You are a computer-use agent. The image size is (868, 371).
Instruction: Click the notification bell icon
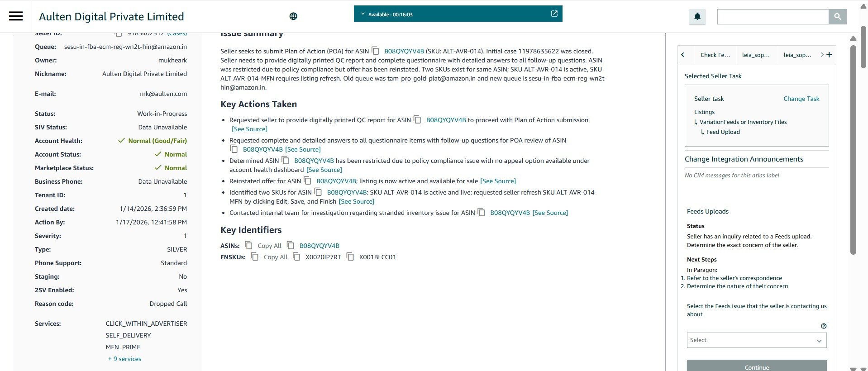coord(697,17)
